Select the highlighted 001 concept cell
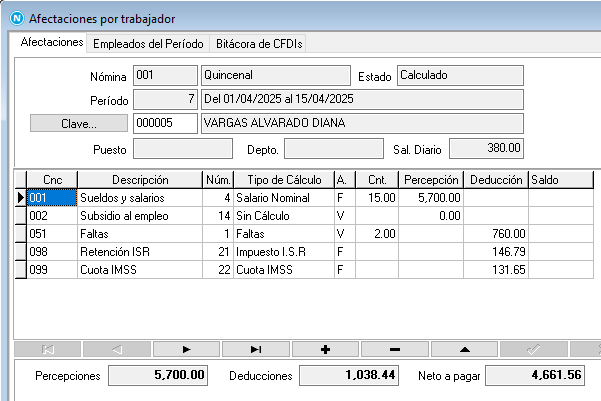The image size is (601, 401). pyautogui.click(x=52, y=198)
